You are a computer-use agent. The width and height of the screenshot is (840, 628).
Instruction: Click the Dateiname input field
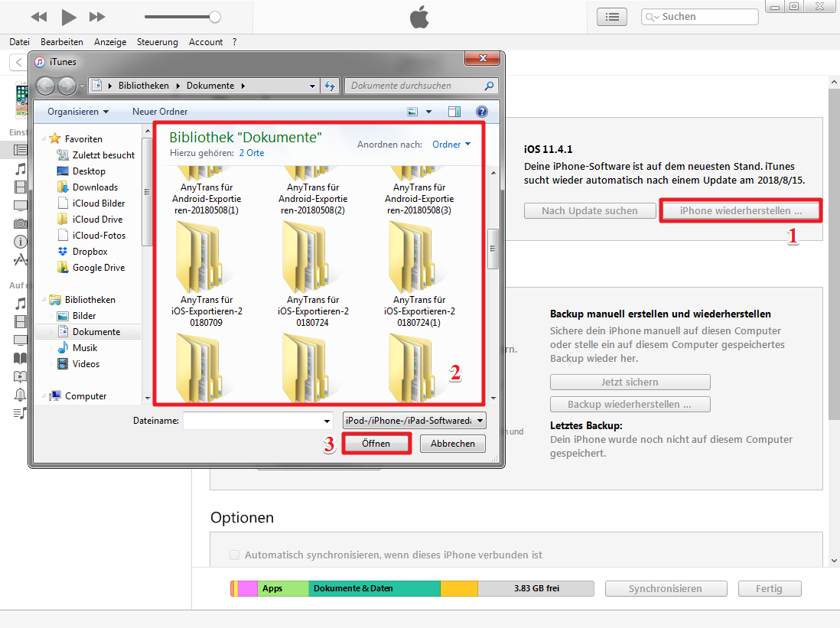coord(252,420)
